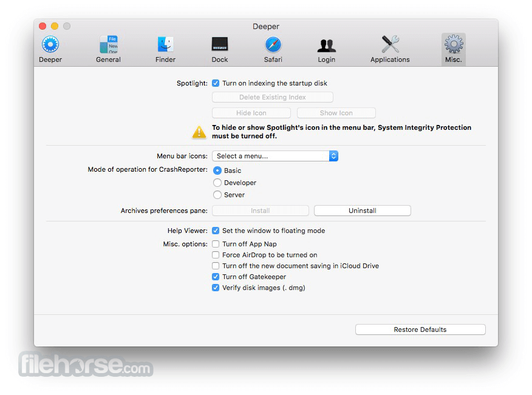This screenshot has width=532, height=395.
Task: Click the Menu bar icons: label
Action: (182, 156)
